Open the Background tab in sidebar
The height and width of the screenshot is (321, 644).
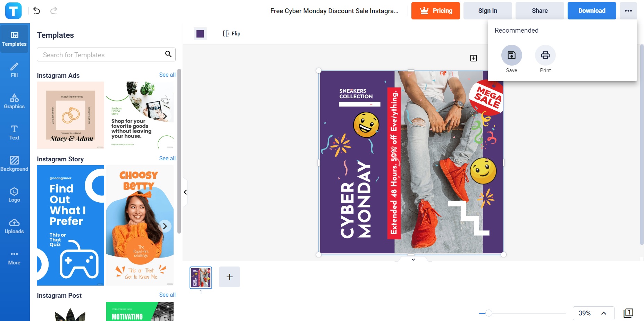point(14,164)
